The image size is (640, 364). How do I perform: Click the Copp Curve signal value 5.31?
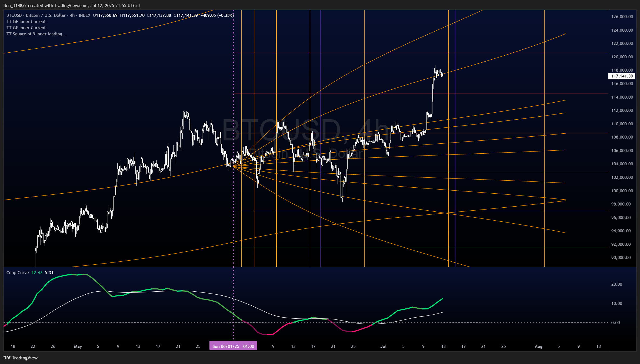coord(49,273)
